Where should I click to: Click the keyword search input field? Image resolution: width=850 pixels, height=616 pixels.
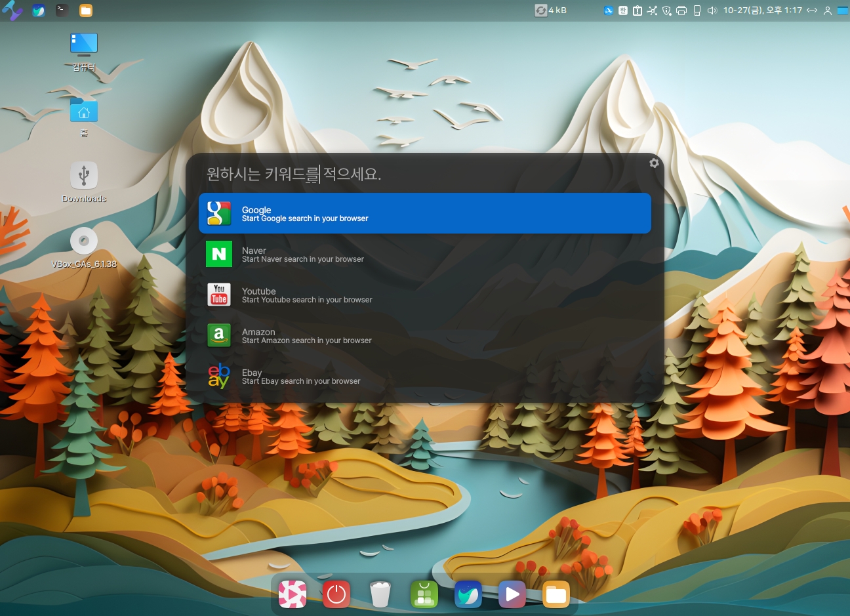(x=420, y=174)
